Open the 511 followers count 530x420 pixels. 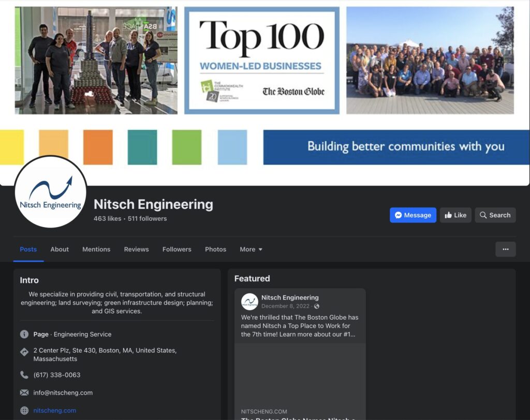(147, 219)
